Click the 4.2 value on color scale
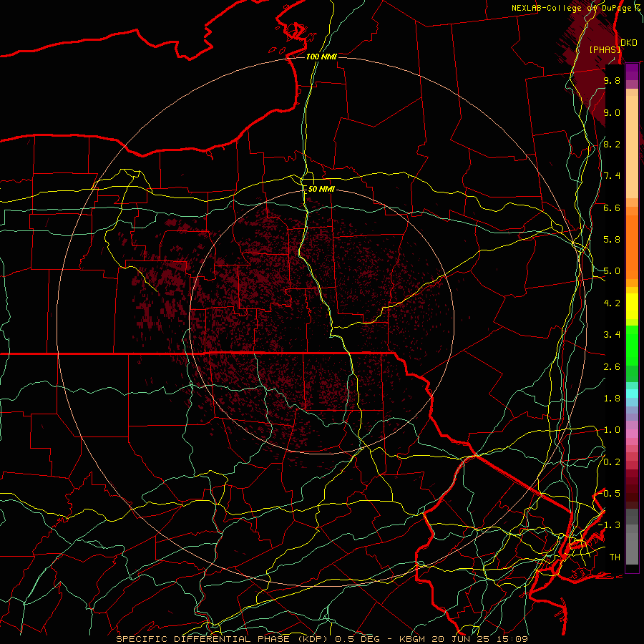This screenshot has height=644, width=644. (612, 303)
